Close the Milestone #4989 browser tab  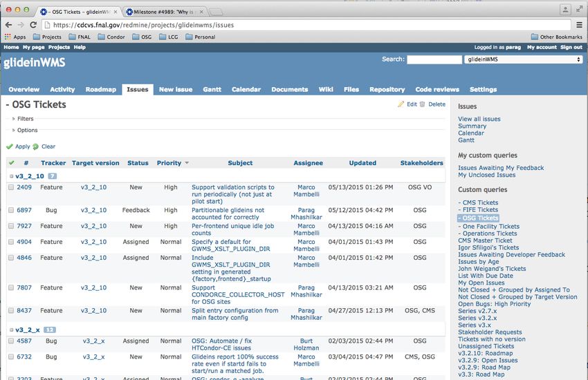pos(201,12)
